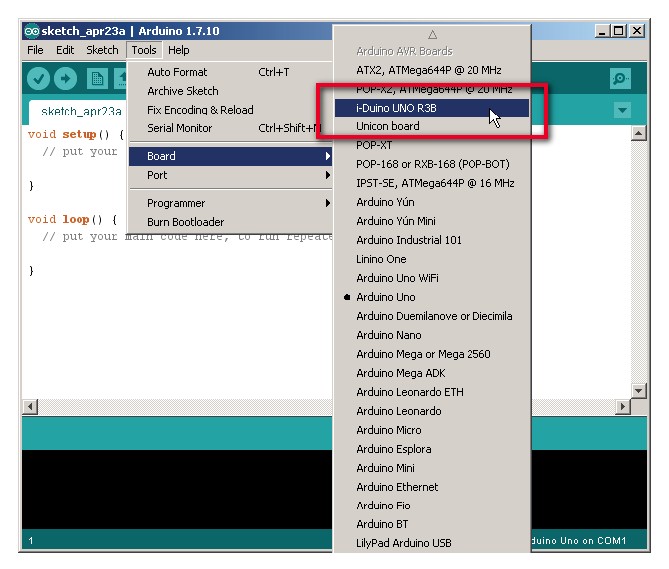Choose Arduino Industrial 101
Screen dimensions: 669x569
432,240
